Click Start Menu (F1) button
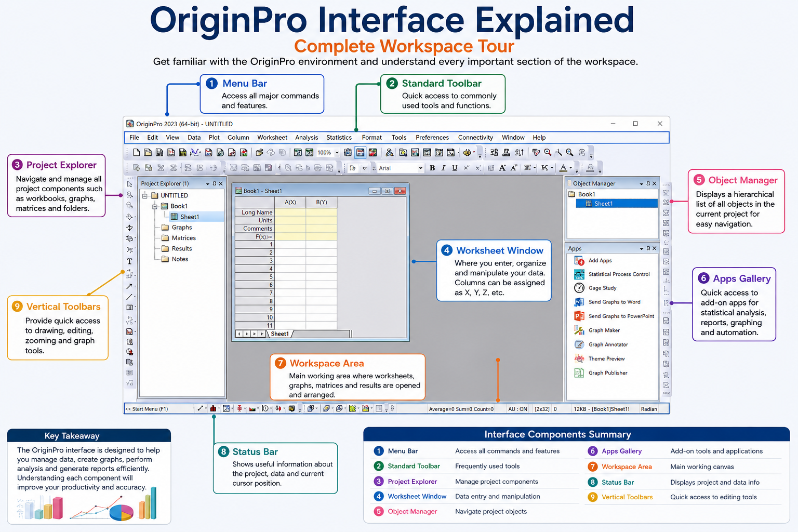The image size is (798, 532). click(x=147, y=409)
